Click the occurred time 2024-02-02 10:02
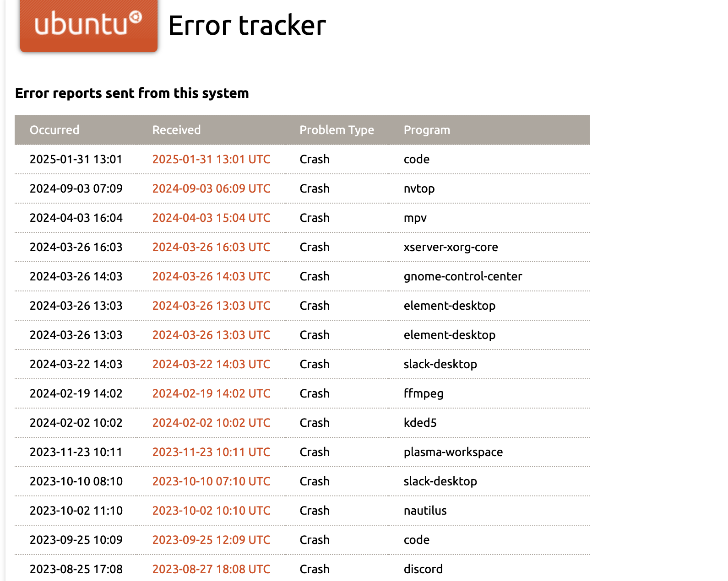 point(76,423)
